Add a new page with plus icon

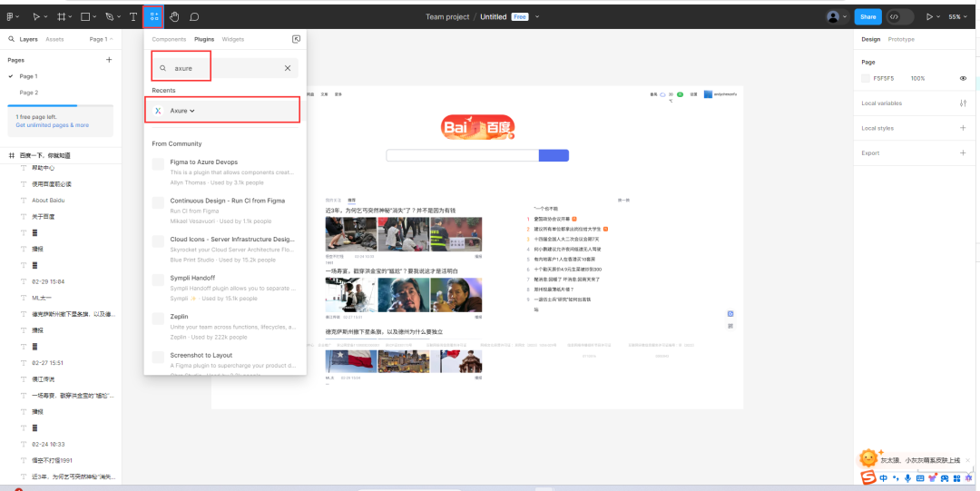pyautogui.click(x=110, y=59)
